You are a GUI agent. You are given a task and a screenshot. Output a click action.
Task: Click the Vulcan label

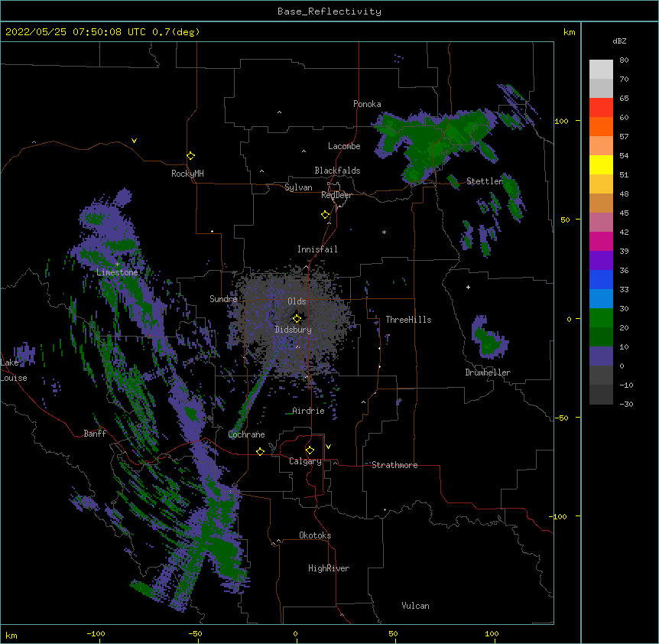[x=415, y=606]
